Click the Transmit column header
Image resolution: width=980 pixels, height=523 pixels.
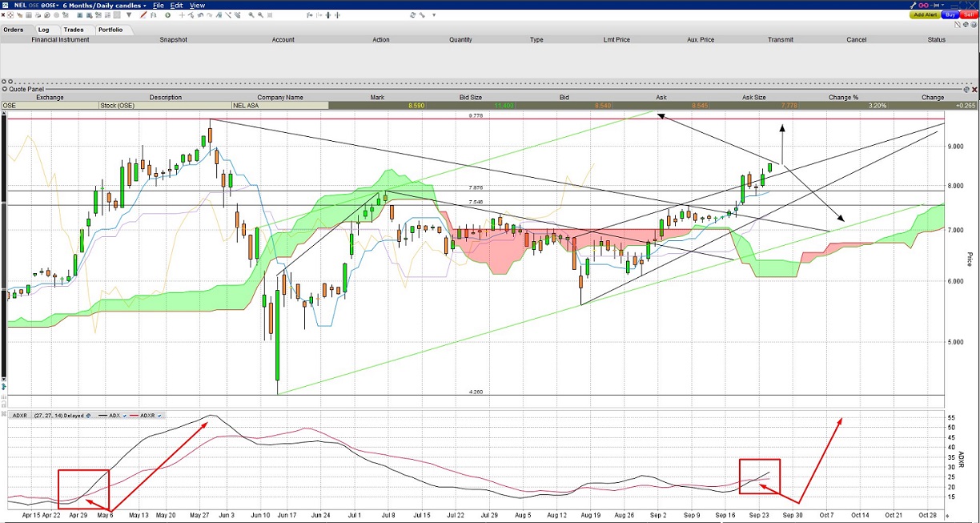point(780,39)
